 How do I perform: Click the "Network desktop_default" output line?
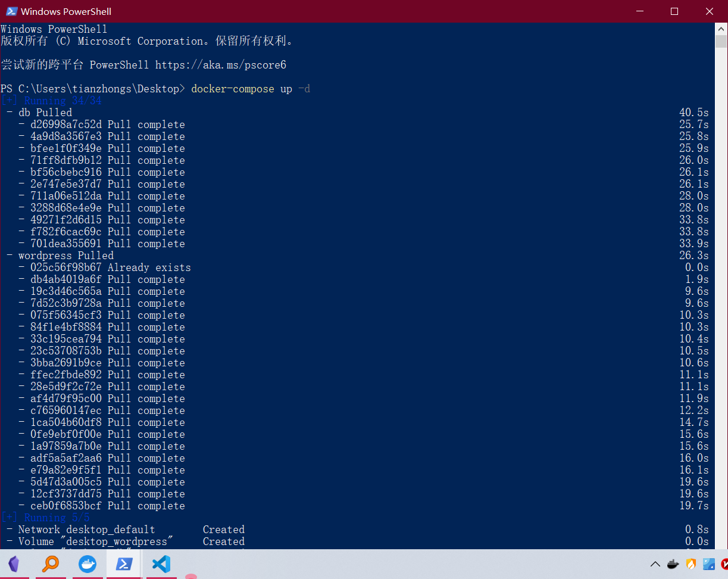(x=86, y=530)
